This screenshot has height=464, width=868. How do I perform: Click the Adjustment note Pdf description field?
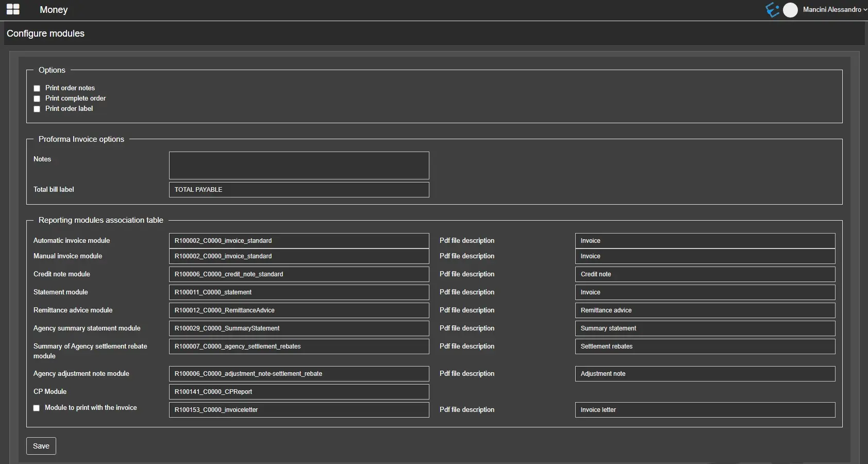705,374
